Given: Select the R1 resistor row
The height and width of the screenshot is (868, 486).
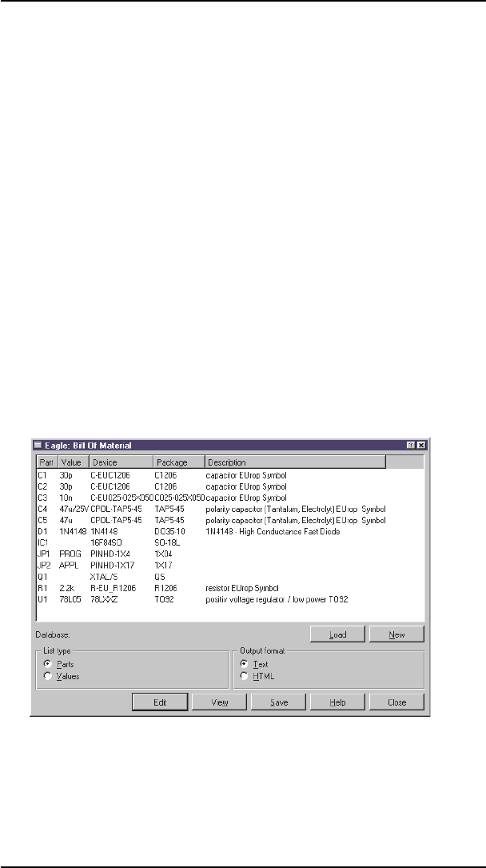Looking at the screenshot, I should pyautogui.click(x=230, y=587).
